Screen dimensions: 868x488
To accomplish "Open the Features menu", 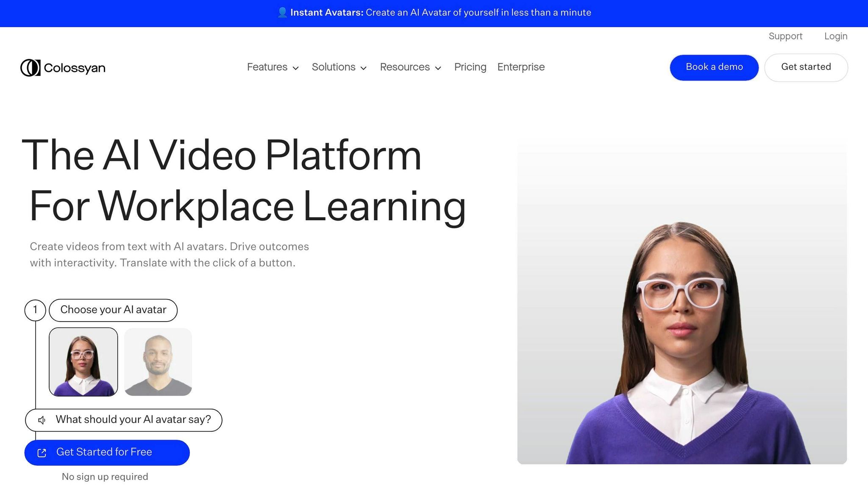I will click(273, 67).
